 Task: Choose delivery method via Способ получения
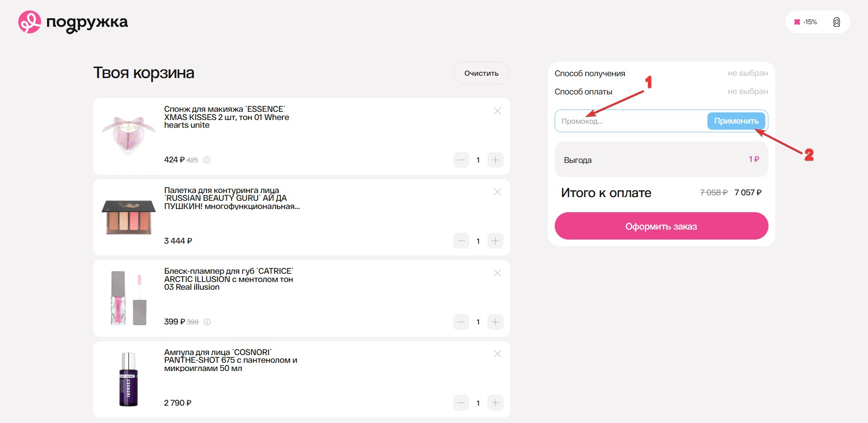coord(661,73)
